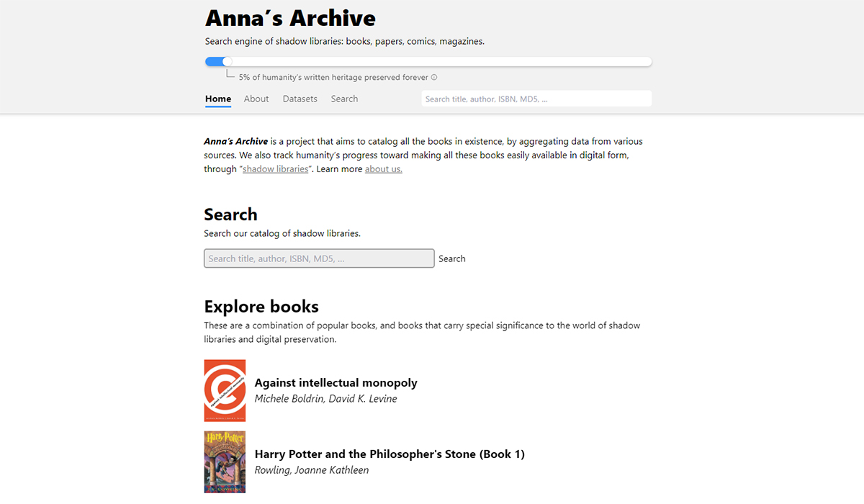
Task: Focus the header search box
Action: pos(536,99)
